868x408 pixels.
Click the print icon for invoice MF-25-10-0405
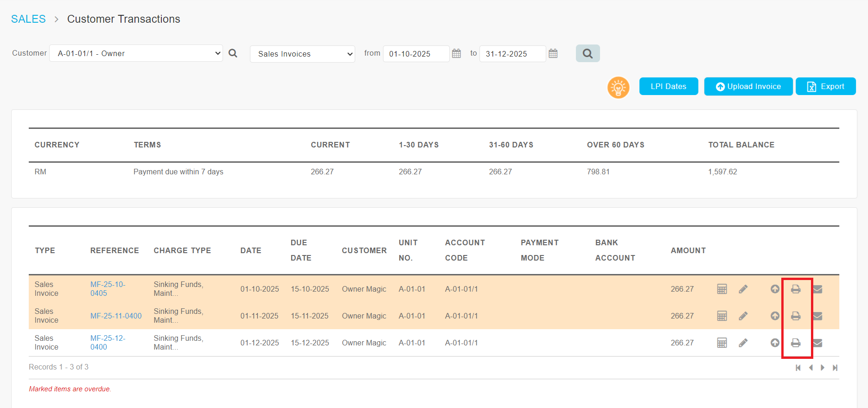[x=795, y=289]
